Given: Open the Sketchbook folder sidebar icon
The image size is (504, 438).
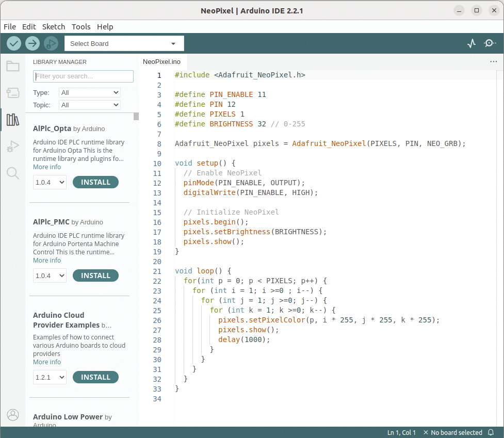Looking at the screenshot, I should click(13, 66).
